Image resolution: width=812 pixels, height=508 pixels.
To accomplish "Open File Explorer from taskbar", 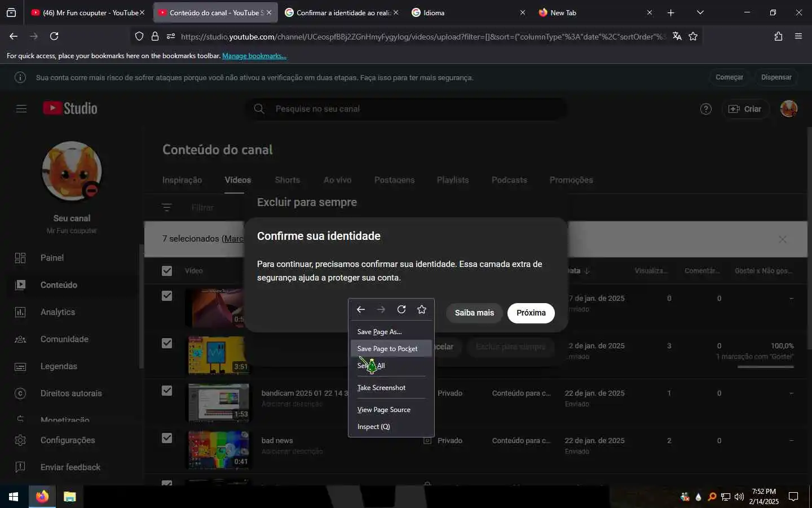I will (69, 497).
